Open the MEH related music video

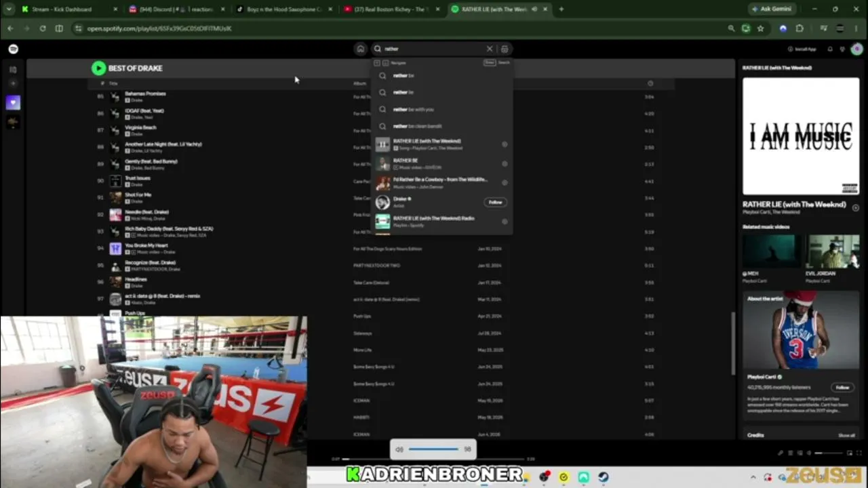point(772,251)
